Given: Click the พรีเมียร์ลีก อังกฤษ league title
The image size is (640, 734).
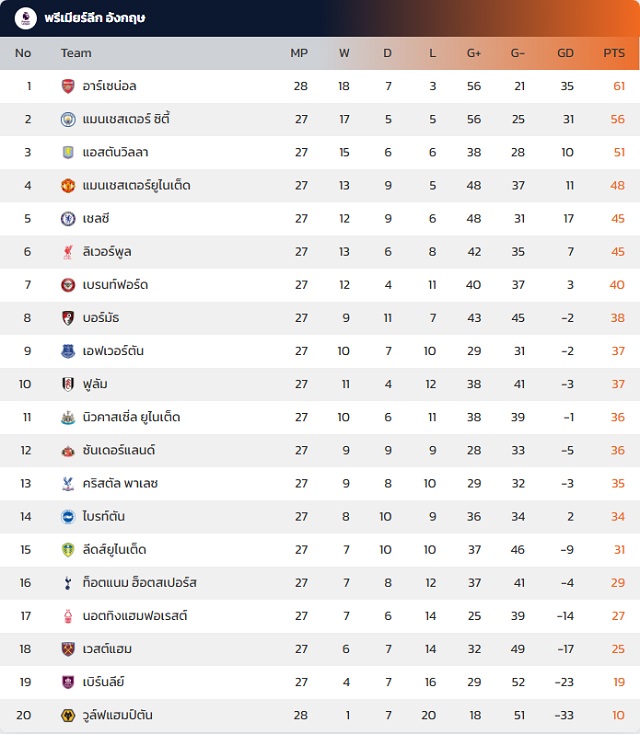Looking at the screenshot, I should (x=96, y=17).
